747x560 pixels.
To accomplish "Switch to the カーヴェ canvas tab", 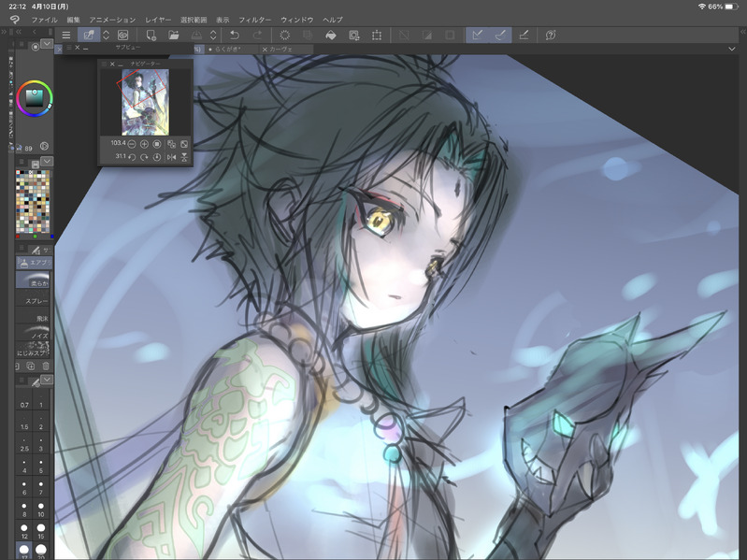I will pos(286,49).
